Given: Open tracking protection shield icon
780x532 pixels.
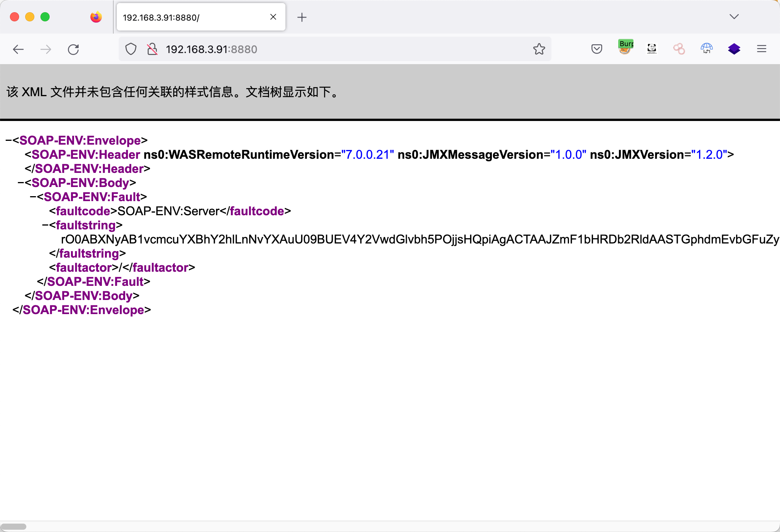Looking at the screenshot, I should pyautogui.click(x=131, y=49).
